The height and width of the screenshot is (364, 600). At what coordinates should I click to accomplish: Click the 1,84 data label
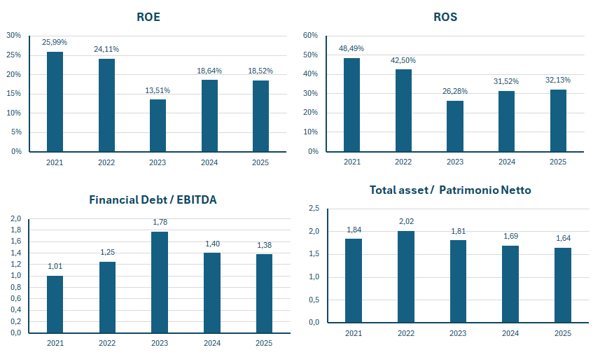[x=354, y=230]
